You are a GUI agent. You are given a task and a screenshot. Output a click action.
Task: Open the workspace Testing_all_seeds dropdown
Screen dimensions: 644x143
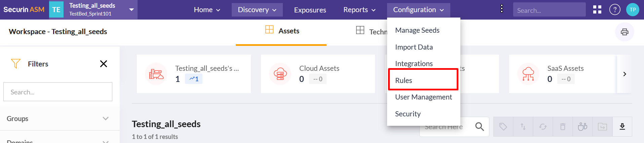[x=131, y=10]
